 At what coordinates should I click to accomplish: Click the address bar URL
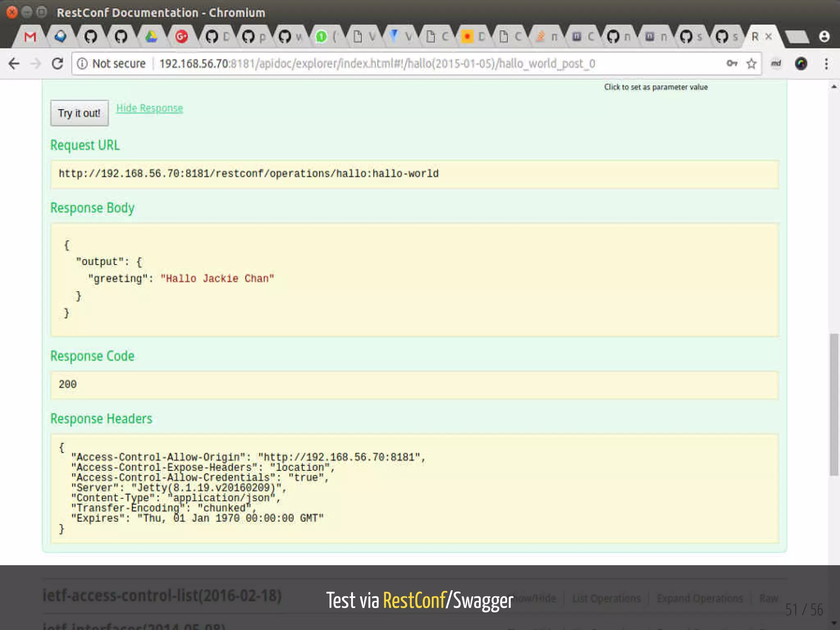click(377, 64)
